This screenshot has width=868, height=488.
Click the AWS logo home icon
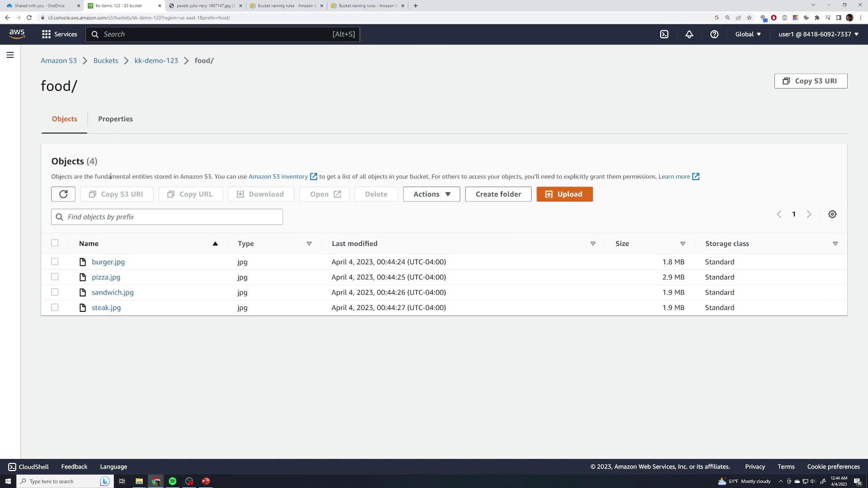[17, 34]
